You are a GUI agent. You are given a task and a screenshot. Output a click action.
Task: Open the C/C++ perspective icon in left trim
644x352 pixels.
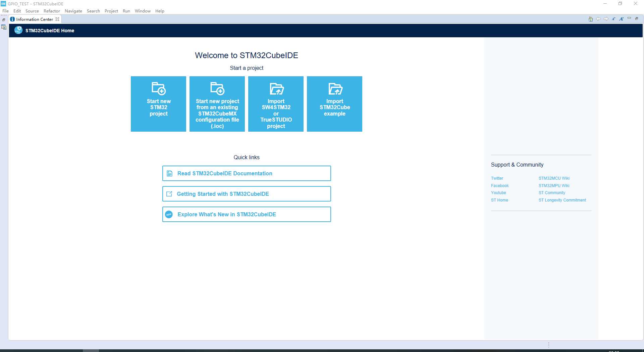coord(4,27)
